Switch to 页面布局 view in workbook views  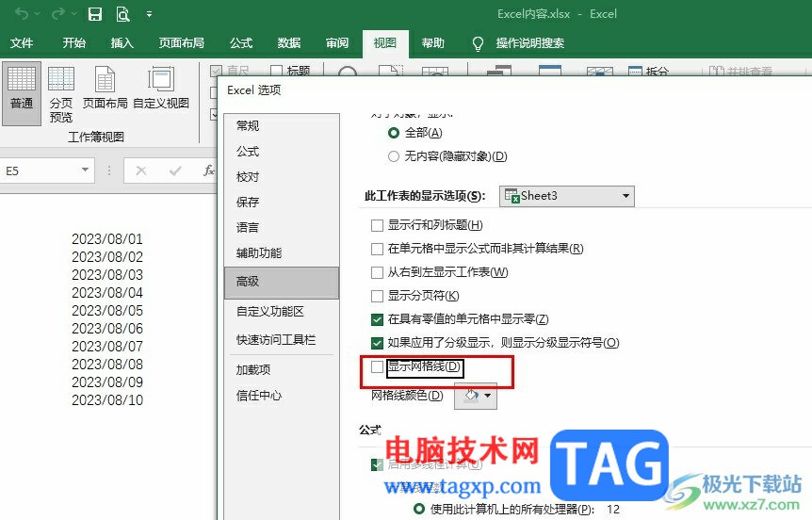coord(105,88)
